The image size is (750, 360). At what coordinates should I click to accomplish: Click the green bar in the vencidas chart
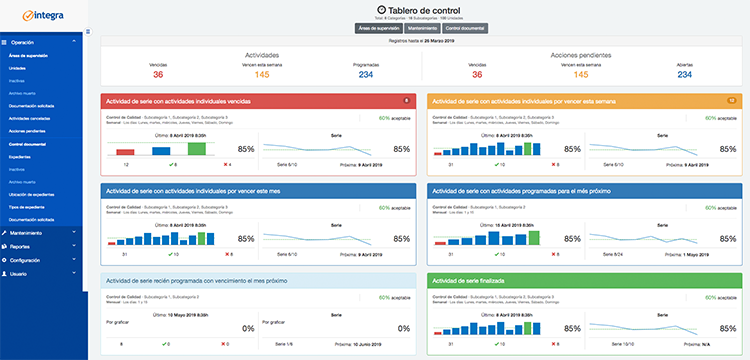tap(197, 149)
